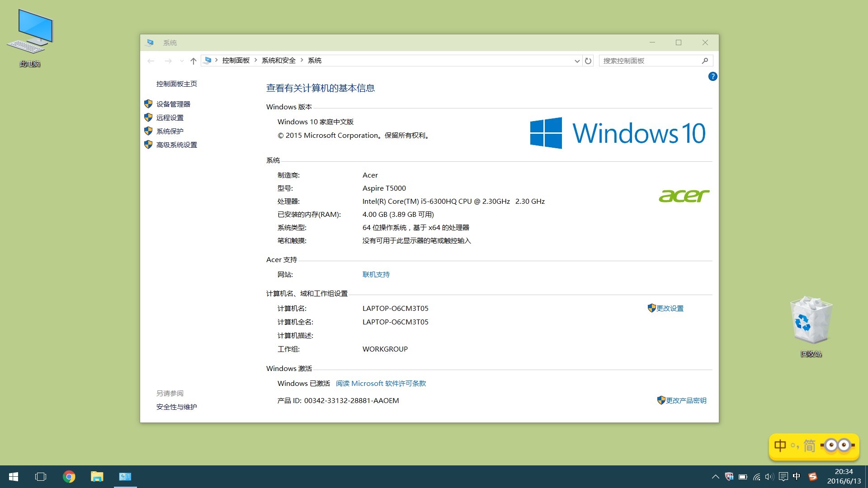The height and width of the screenshot is (488, 868).
Task: Minimize the System window
Action: 652,42
